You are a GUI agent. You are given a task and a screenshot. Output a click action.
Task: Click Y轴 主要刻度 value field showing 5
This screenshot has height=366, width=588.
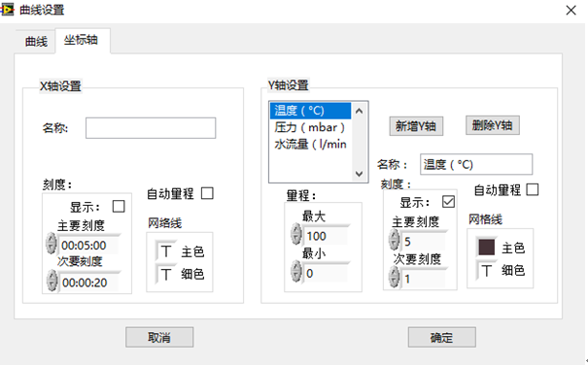423,242
